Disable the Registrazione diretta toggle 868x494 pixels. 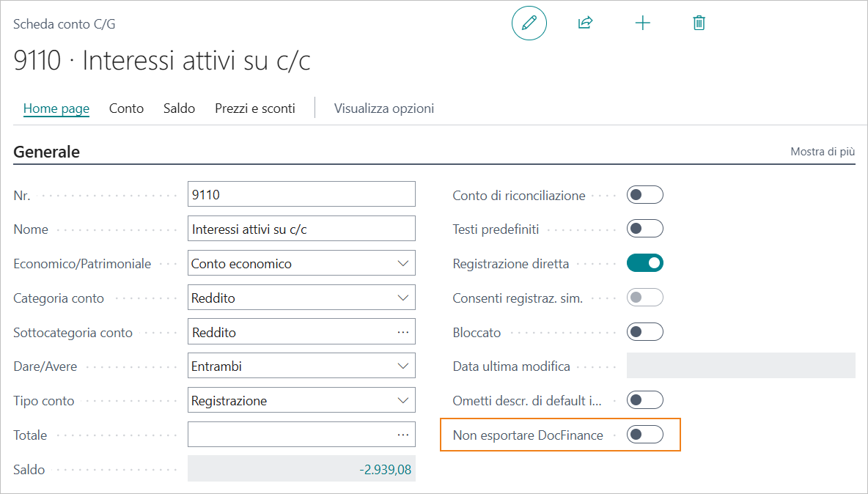[x=644, y=262]
